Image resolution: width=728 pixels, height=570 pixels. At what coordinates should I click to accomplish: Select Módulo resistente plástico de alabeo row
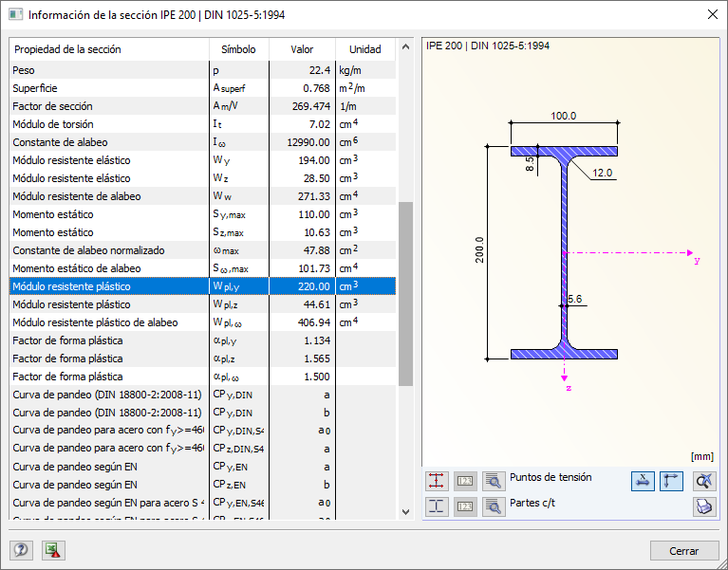(x=202, y=322)
